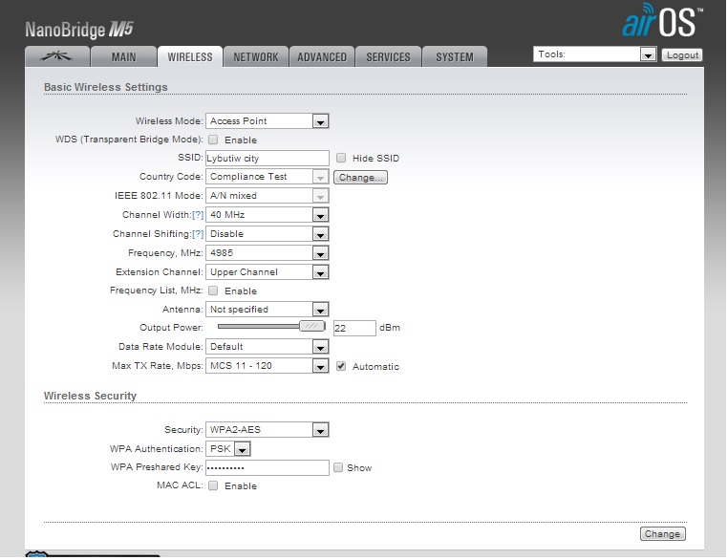The height and width of the screenshot is (560, 728).
Task: Open the Tools dropdown
Action: pos(595,54)
